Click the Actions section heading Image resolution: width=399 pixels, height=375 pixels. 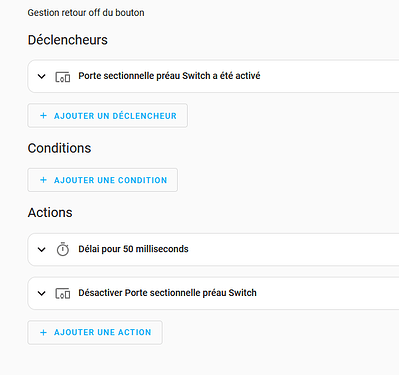[x=50, y=212]
